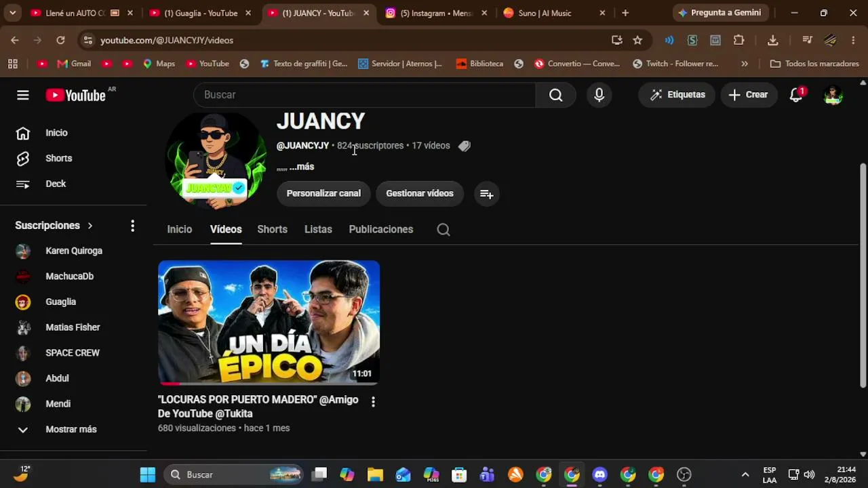Open the Gmail bookmark
The width and height of the screenshot is (868, 488).
tap(74, 64)
